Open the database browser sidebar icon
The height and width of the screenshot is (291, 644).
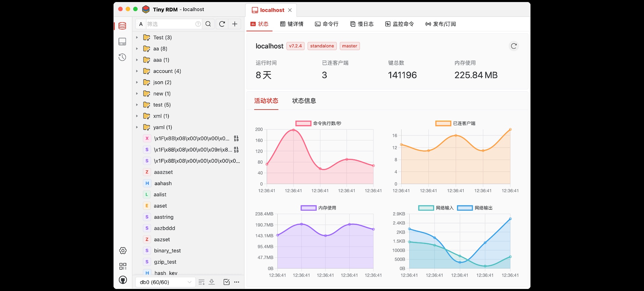[x=123, y=26]
